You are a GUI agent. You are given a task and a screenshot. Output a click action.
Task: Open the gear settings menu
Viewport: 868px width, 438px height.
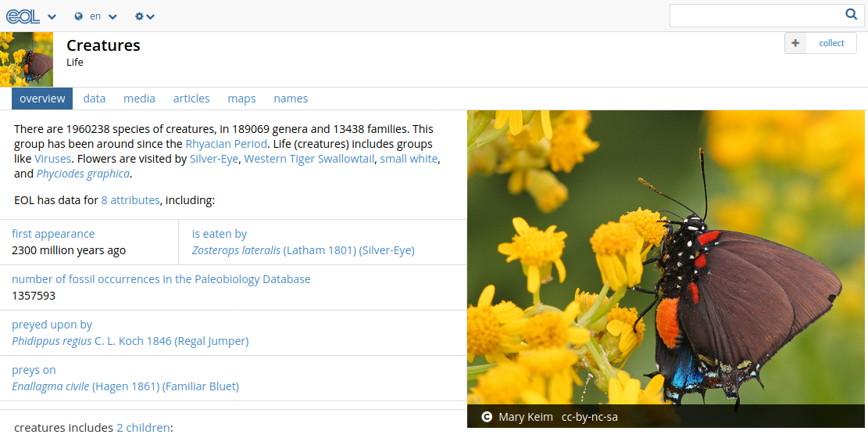tap(140, 16)
